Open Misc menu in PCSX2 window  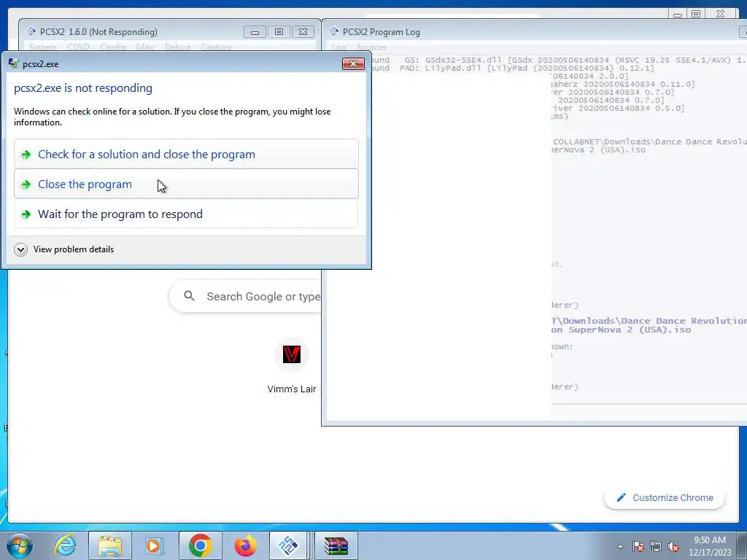pos(145,47)
